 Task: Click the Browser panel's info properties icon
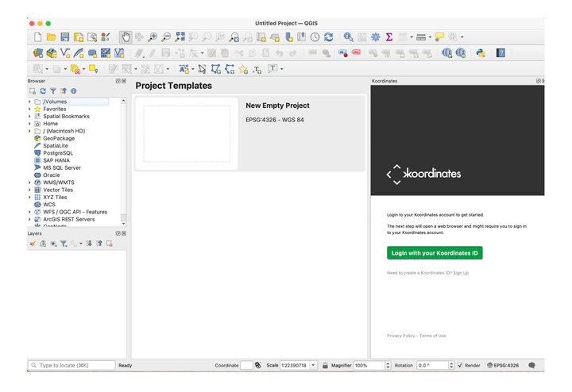[74, 91]
